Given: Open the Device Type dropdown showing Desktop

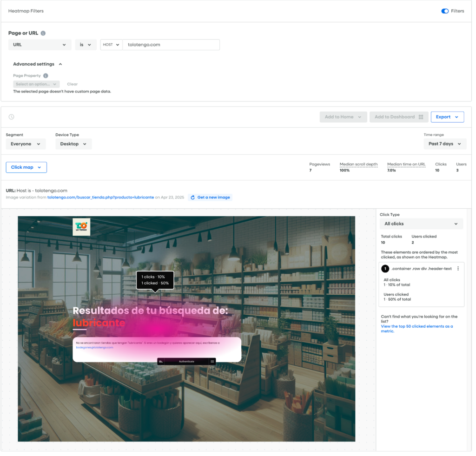Looking at the screenshot, I should coord(73,144).
